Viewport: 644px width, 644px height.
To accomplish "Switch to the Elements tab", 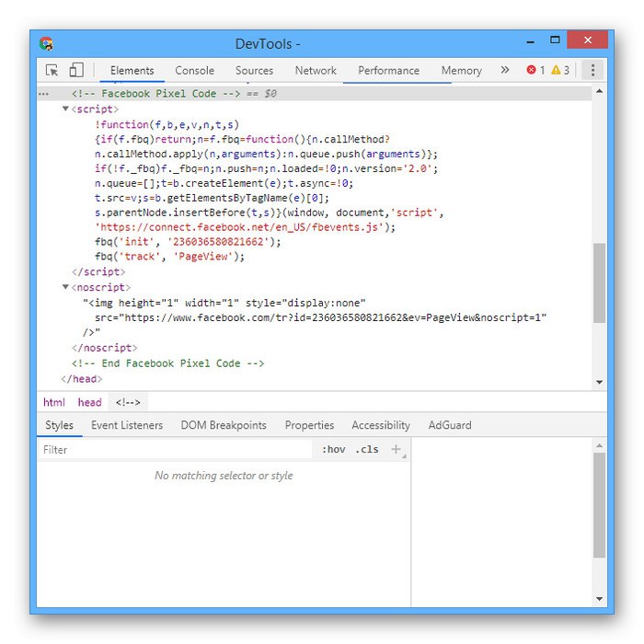I will 132,71.
